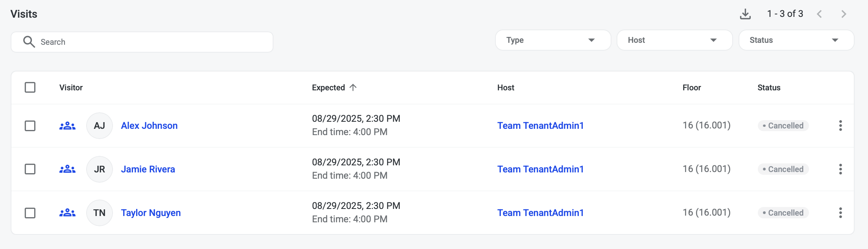Toggle the select-all visits checkbox
The width and height of the screenshot is (868, 249).
click(30, 87)
